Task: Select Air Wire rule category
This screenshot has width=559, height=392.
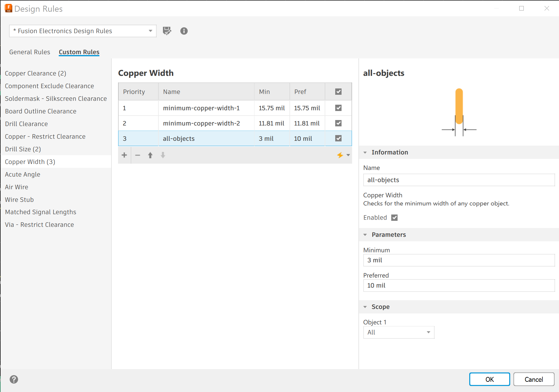Action: point(17,187)
